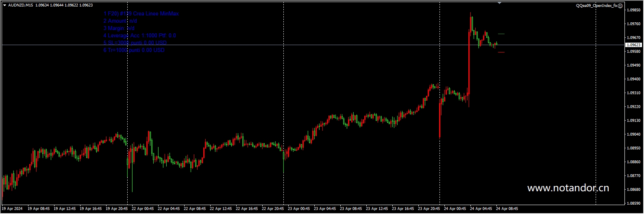Click the 1.08680 price scale label
Image resolution: width=644 pixels, height=214 pixels.
[x=634, y=190]
